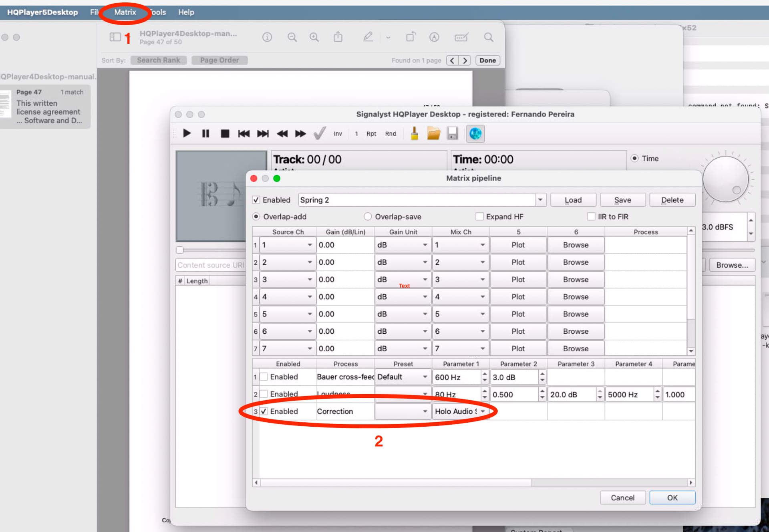Image resolution: width=769 pixels, height=532 pixels.
Task: Zoom in in the Preview toolbar
Action: click(314, 37)
